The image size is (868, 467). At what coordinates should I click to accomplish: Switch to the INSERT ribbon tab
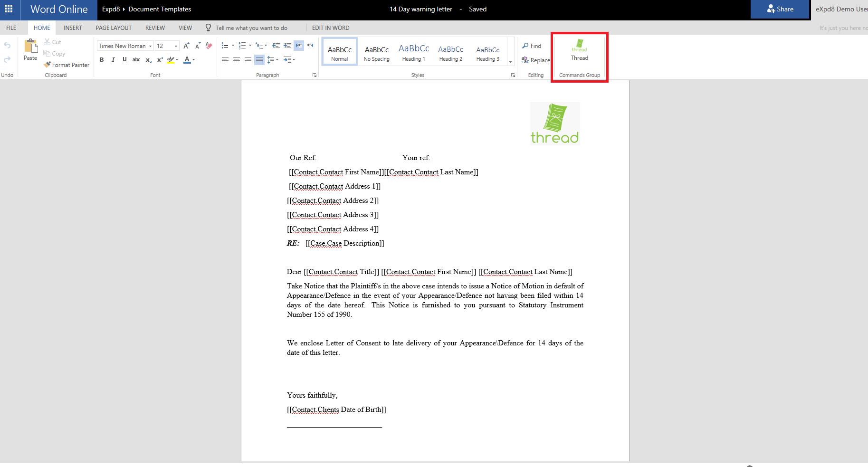[x=73, y=28]
